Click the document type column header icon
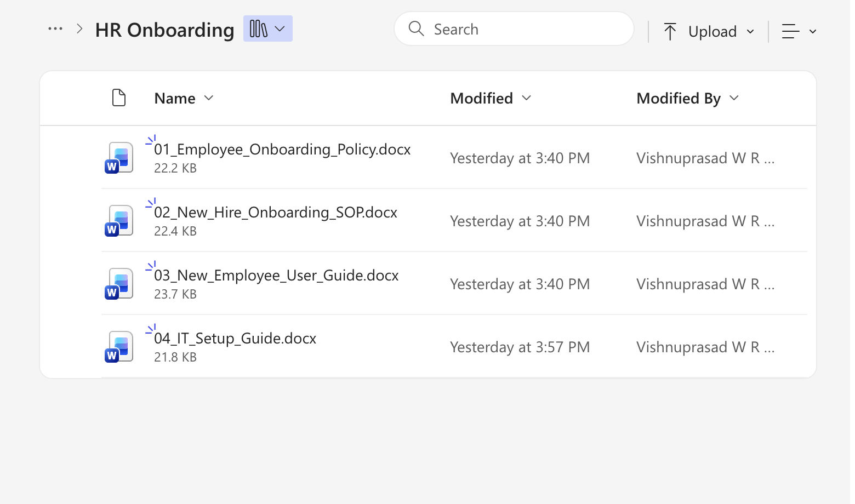Image resolution: width=855 pixels, height=504 pixels. [x=119, y=98]
